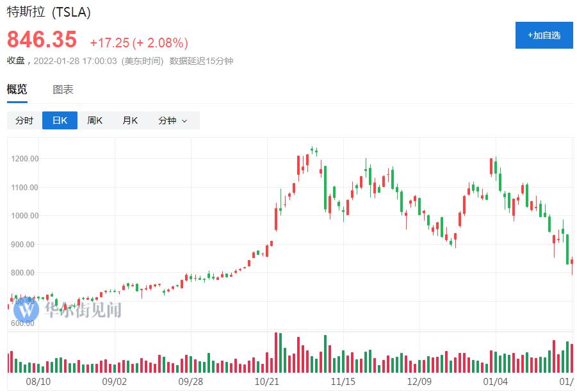The image size is (577, 392).
Task: Click the 1200.00 price axis label
Action: [x=25, y=159]
